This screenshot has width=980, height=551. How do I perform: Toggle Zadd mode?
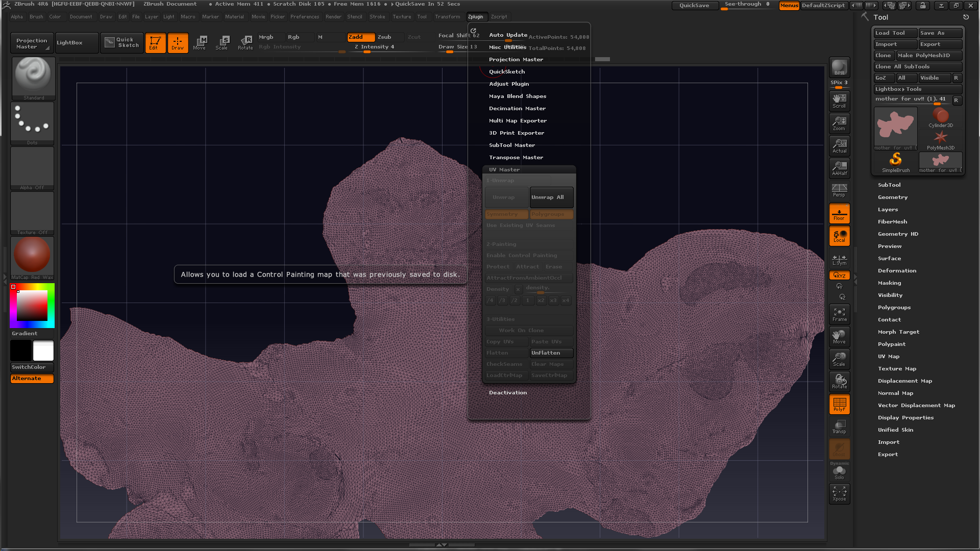(361, 37)
